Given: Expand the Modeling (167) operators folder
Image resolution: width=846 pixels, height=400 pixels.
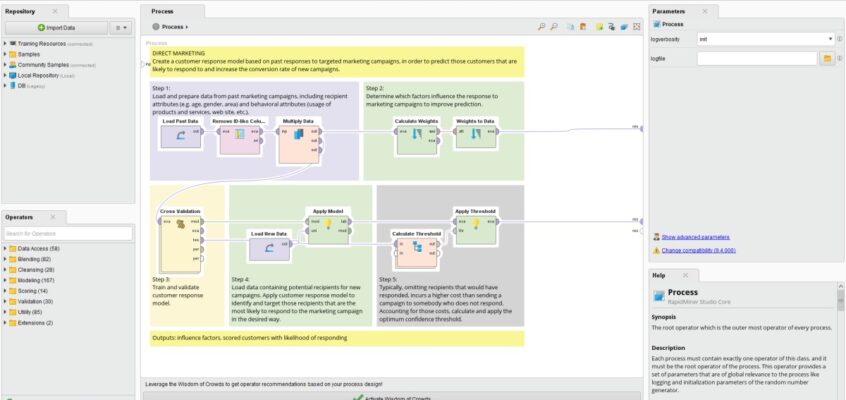Looking at the screenshot, I should (x=5, y=280).
